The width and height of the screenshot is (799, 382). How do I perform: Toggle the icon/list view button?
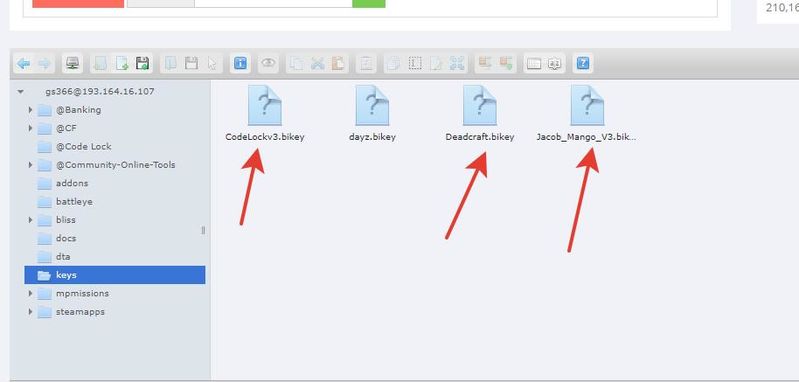(x=534, y=64)
